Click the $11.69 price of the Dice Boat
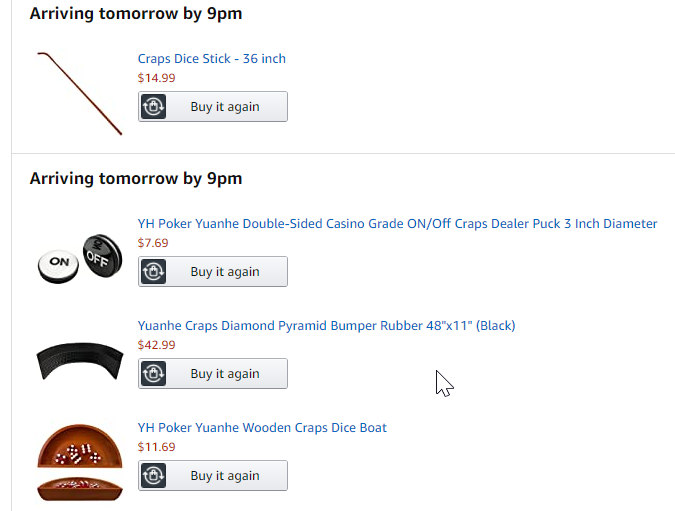Screen dimensions: 675x511 157,446
